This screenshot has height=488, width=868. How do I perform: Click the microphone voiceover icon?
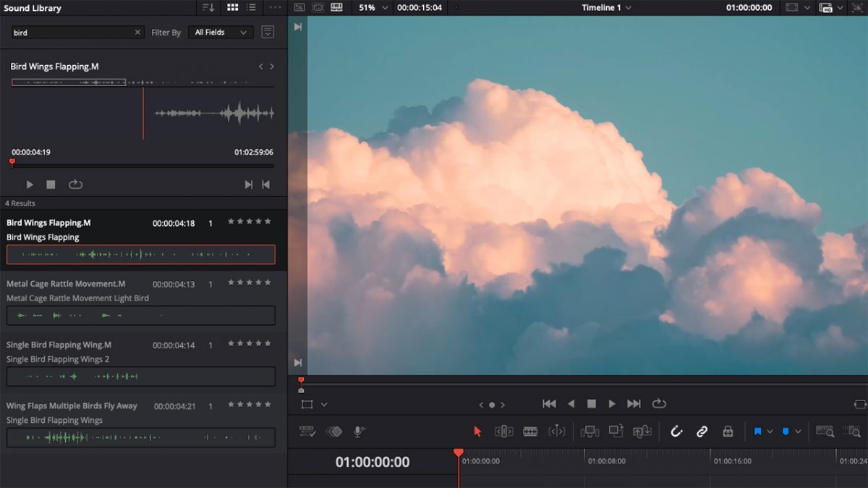(359, 432)
